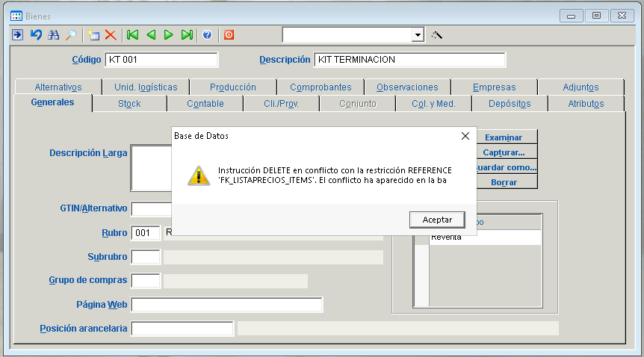Image resolution: width=644 pixels, height=357 pixels.
Task: Jump to last record arrow
Action: 187,35
